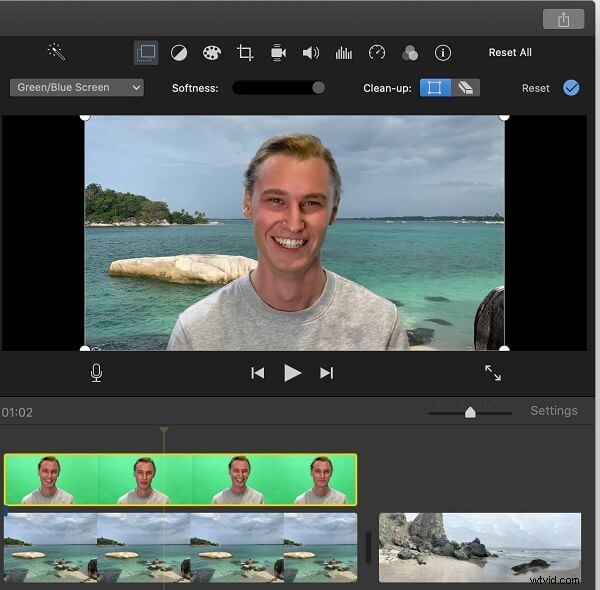Open the volume settings speaker icon

tap(311, 53)
